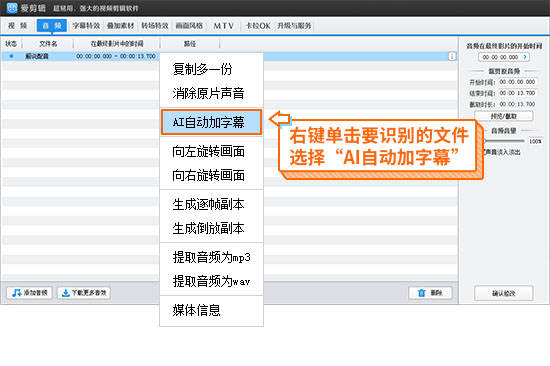This screenshot has height=366, width=550.
Task: Choose 生成倒放副本 from the menu
Action: 212,228
